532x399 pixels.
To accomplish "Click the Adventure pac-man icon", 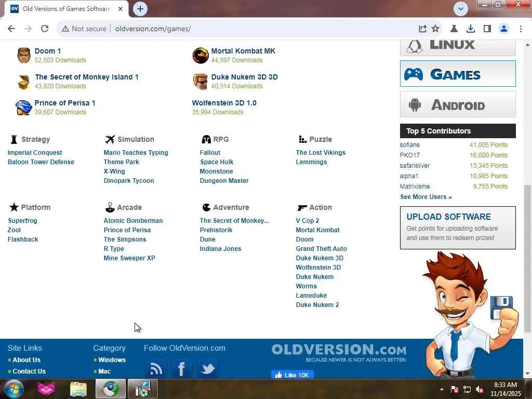I will (x=206, y=207).
